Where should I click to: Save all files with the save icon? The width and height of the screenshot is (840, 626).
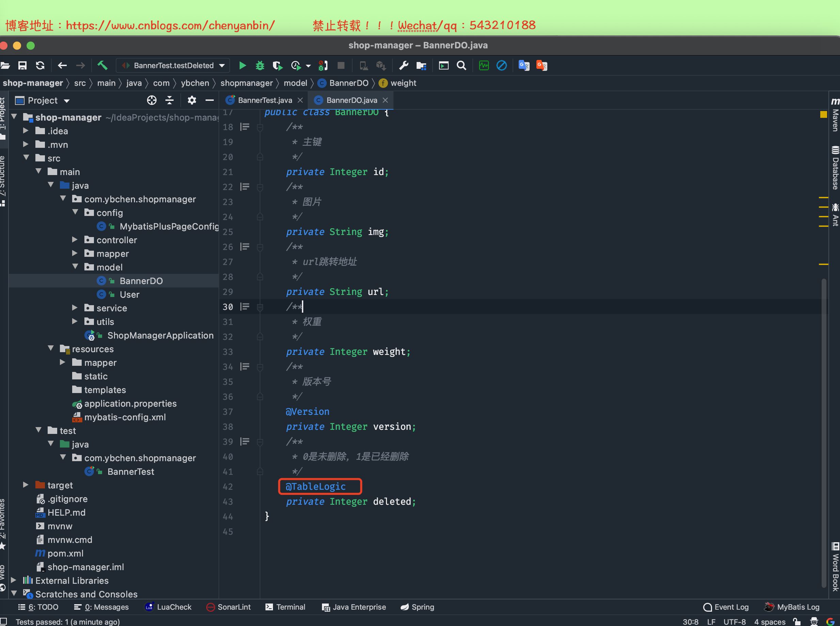[x=22, y=65]
